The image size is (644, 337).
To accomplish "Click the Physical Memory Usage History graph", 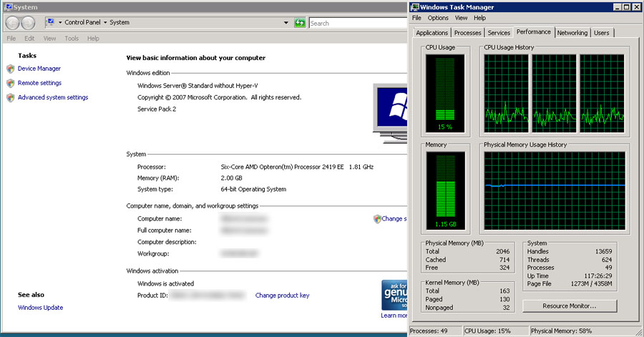I will tap(555, 189).
